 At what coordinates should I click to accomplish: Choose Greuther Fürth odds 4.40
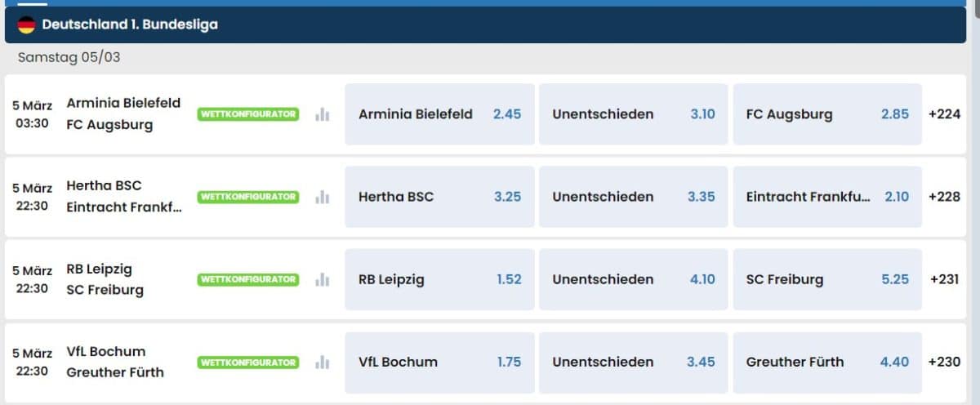[x=826, y=362]
